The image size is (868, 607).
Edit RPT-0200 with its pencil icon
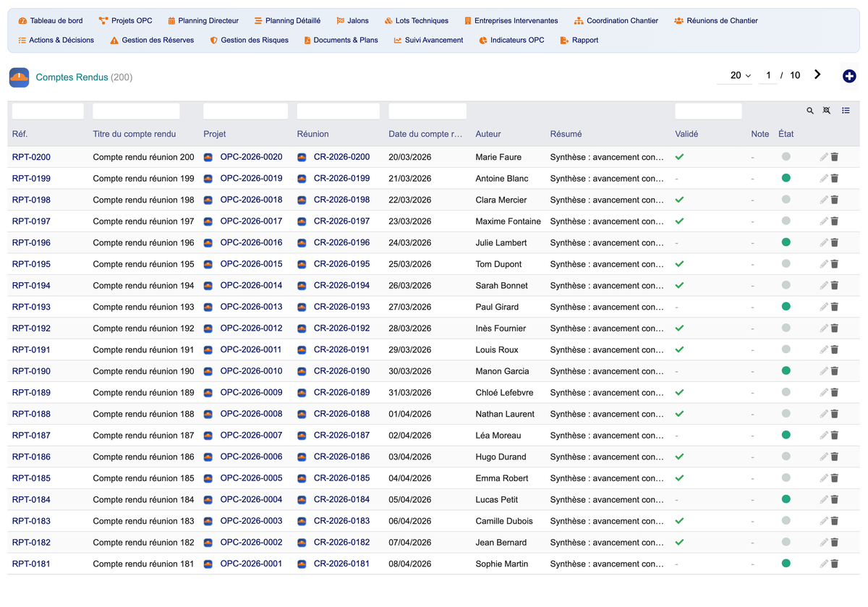tap(824, 157)
